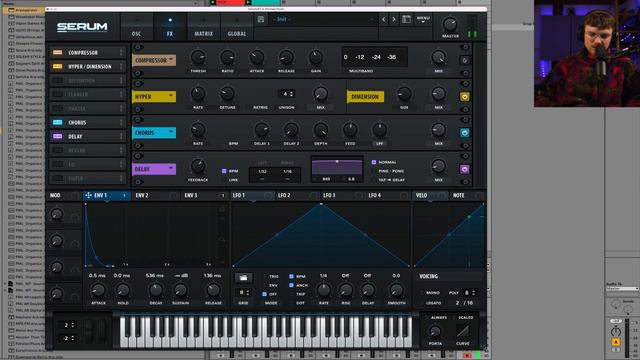The width and height of the screenshot is (640, 360).
Task: Enable Reverb in the FX list
Action: point(58,150)
